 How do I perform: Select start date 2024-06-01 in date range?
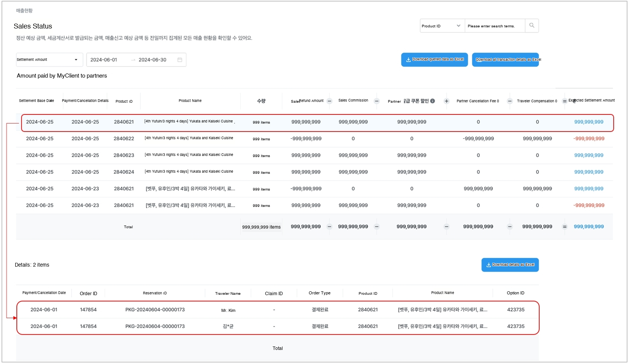pos(104,60)
